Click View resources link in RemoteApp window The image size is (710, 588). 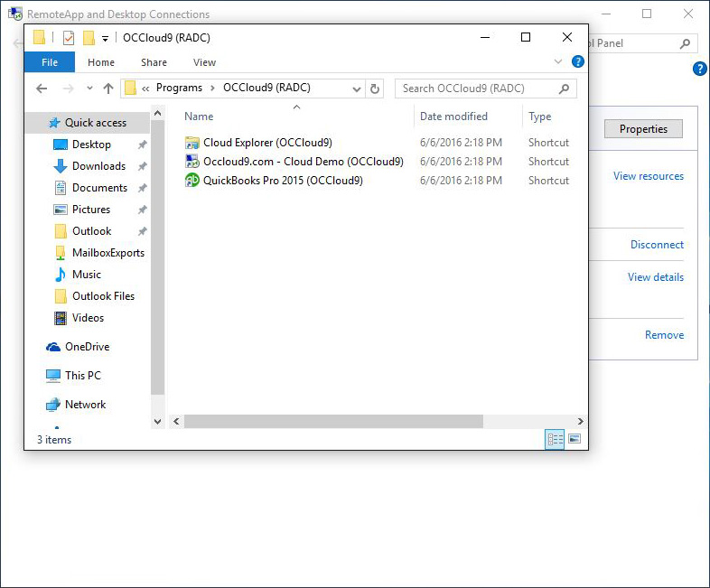[649, 176]
